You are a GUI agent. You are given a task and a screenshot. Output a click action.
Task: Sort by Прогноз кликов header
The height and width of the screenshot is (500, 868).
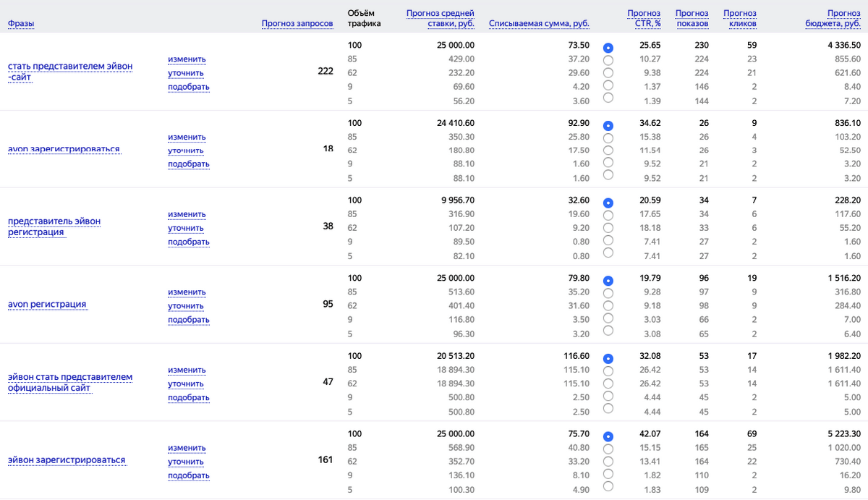pyautogui.click(x=739, y=18)
